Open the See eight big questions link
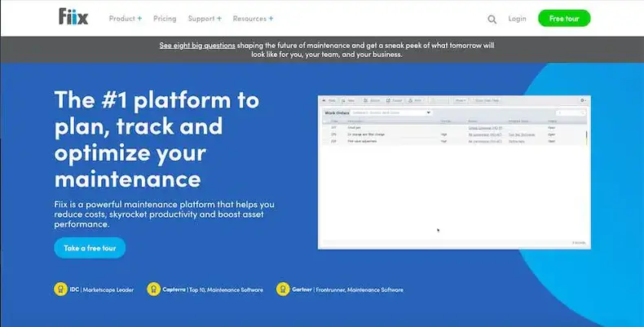The image size is (644, 327). (x=197, y=45)
